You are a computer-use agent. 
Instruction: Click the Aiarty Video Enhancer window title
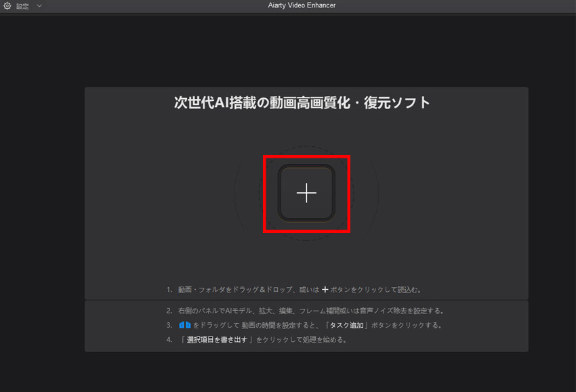point(302,5)
